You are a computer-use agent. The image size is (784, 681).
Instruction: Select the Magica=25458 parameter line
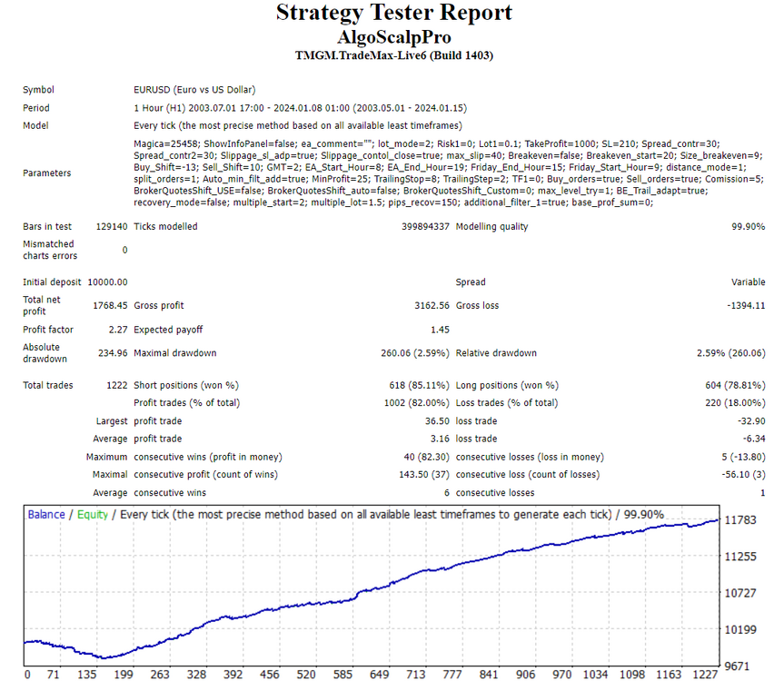pos(426,143)
